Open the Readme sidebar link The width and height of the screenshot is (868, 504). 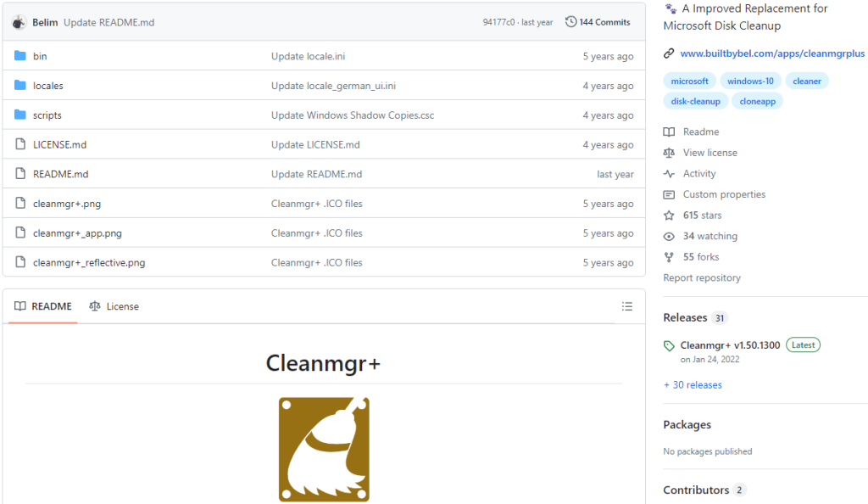click(701, 132)
